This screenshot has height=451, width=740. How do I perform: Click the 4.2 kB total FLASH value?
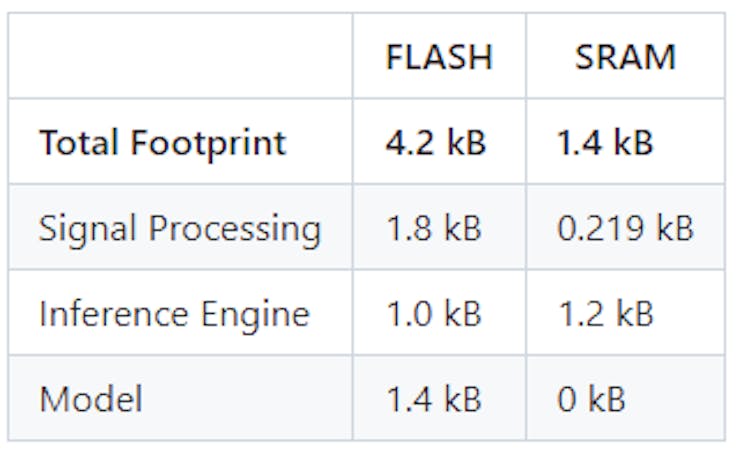(436, 143)
